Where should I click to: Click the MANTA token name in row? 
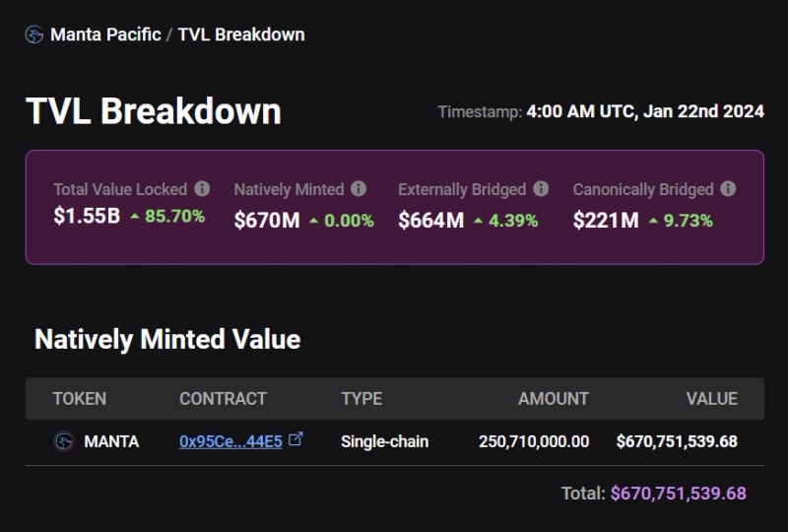click(111, 441)
